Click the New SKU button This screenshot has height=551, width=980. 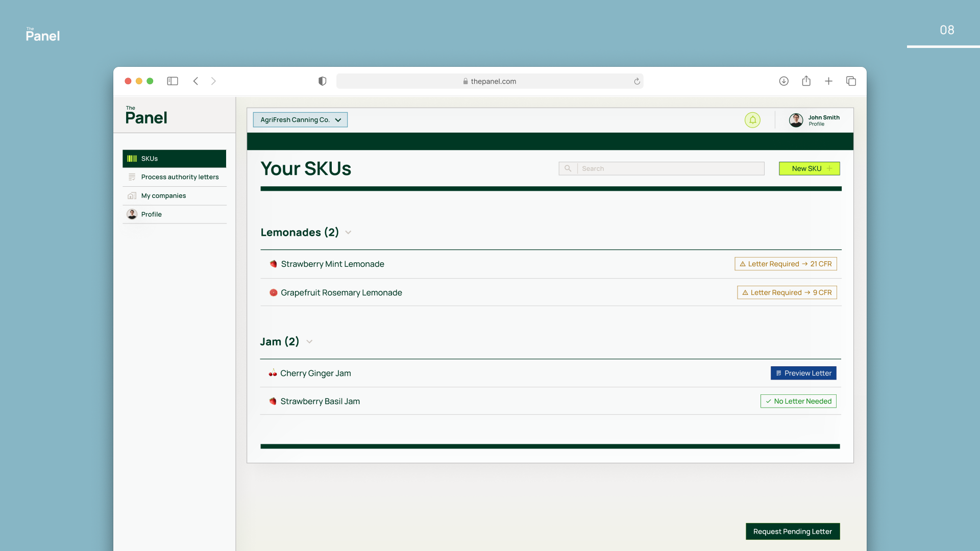coord(809,169)
